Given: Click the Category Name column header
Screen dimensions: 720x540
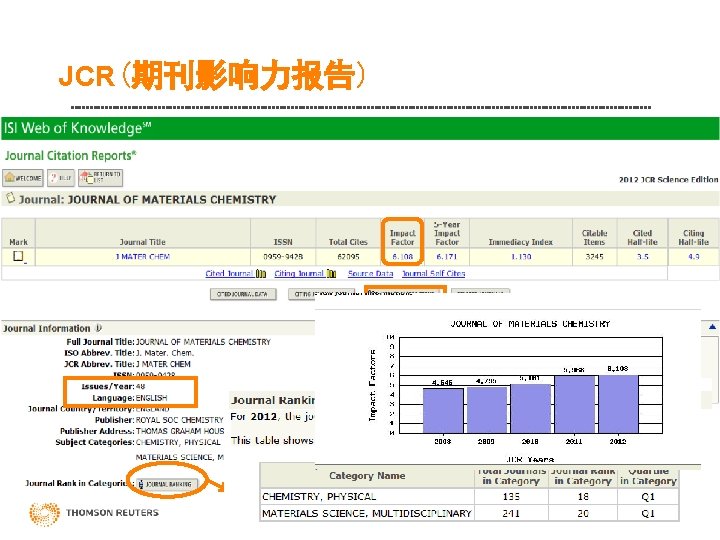Looking at the screenshot, I should pos(367,476).
